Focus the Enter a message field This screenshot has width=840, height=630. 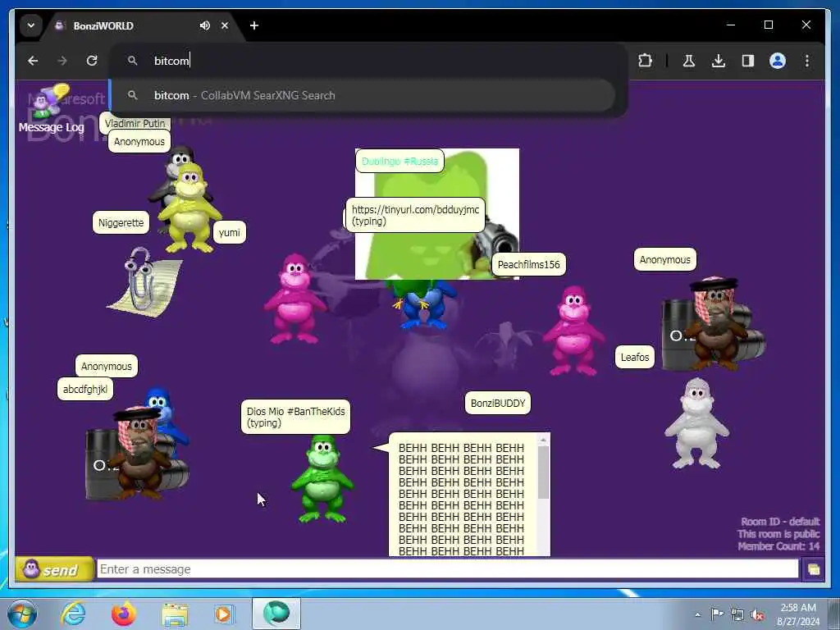[x=447, y=569]
